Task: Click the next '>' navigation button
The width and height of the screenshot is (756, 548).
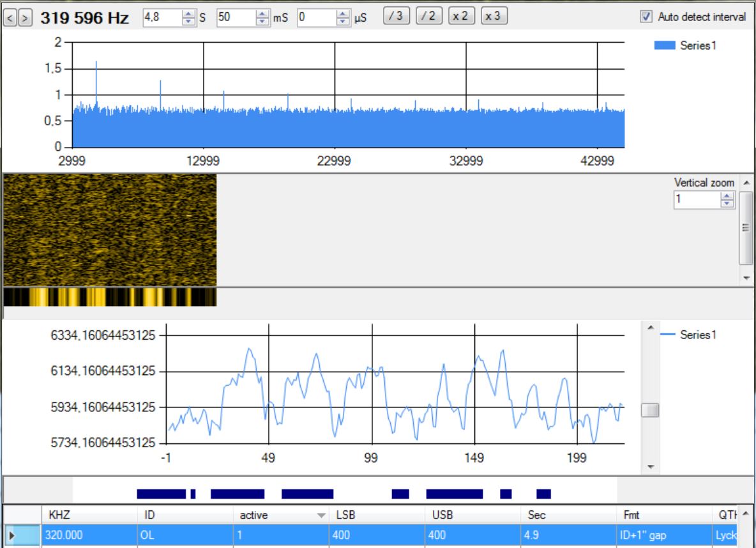Action: [25, 19]
